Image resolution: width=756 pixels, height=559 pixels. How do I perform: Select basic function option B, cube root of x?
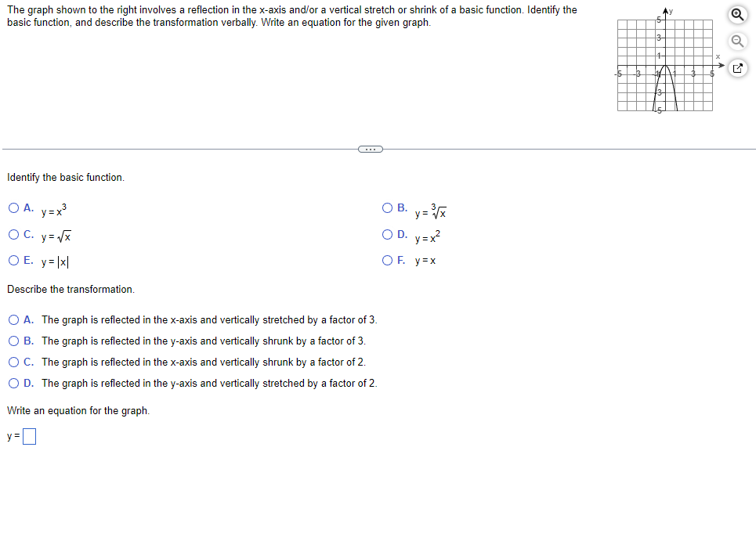click(387, 207)
